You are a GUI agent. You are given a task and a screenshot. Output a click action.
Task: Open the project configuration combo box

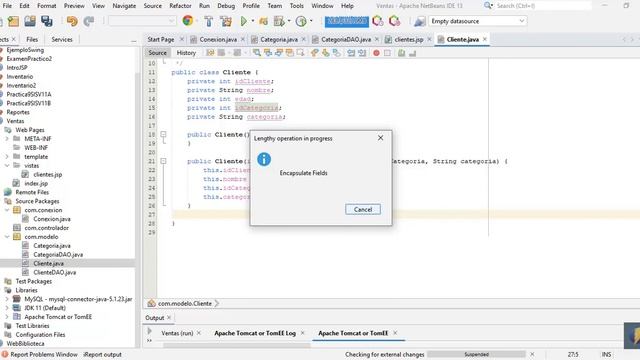pos(142,21)
